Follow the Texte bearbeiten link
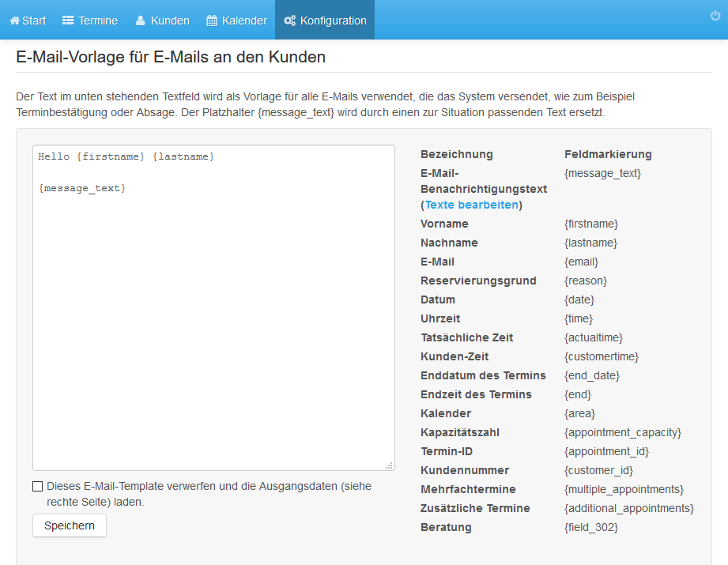 (x=472, y=205)
